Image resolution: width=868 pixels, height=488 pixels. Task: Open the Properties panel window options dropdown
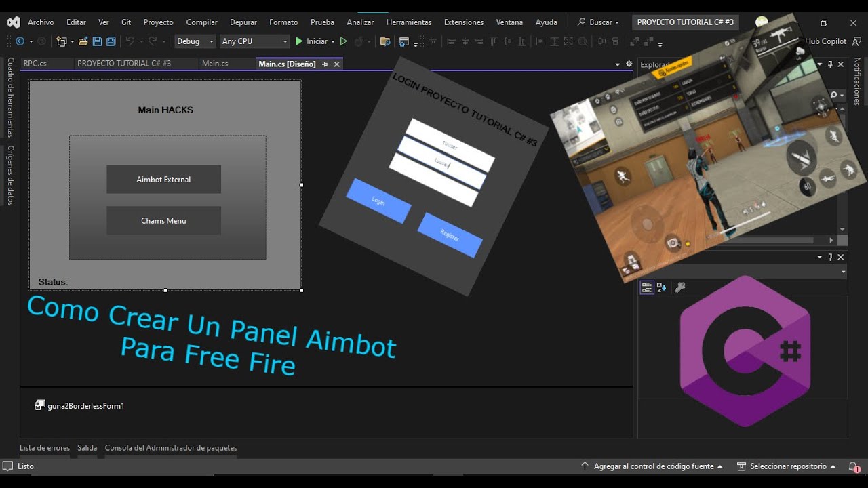click(820, 257)
